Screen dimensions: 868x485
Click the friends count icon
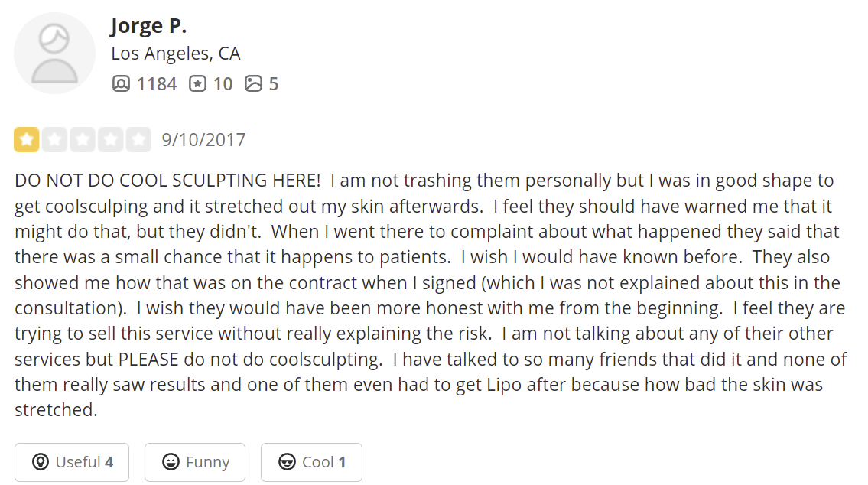pyautogui.click(x=121, y=84)
